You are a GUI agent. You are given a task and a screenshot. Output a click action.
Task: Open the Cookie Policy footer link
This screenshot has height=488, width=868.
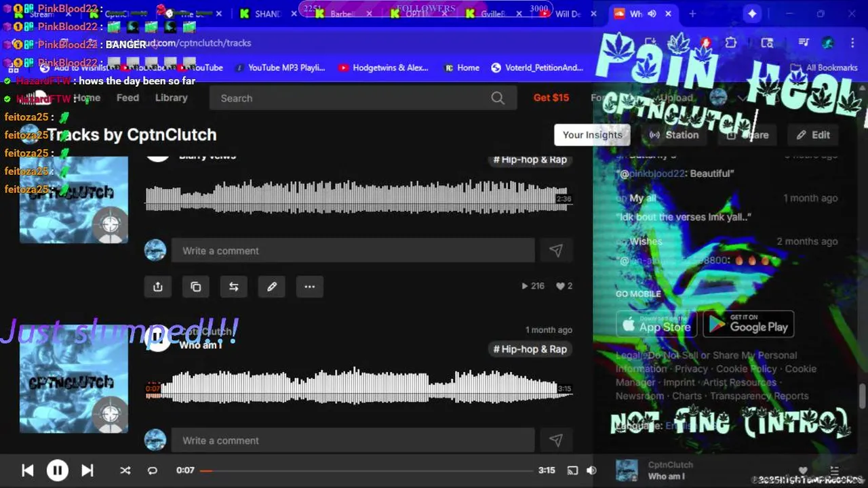[x=746, y=369]
